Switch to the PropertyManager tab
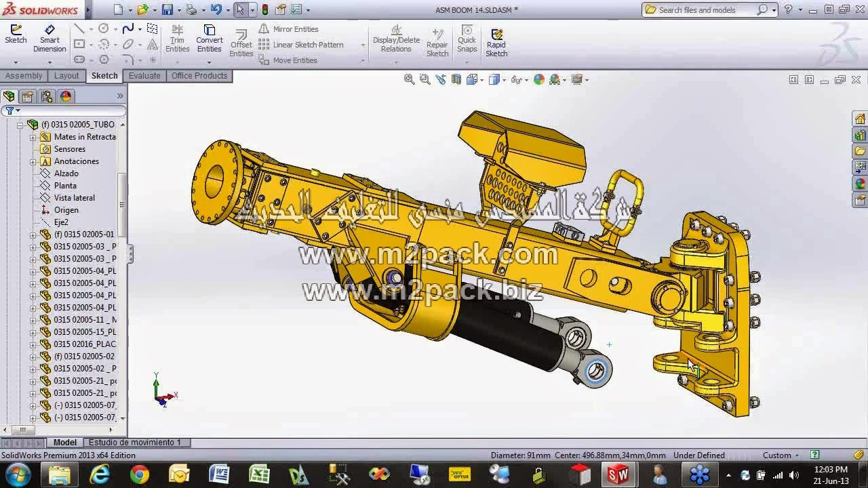Image resolution: width=868 pixels, height=488 pixels. [28, 96]
